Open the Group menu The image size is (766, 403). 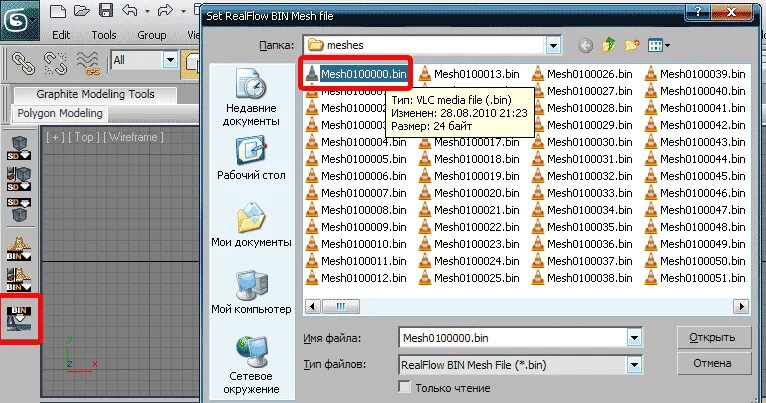click(x=151, y=35)
